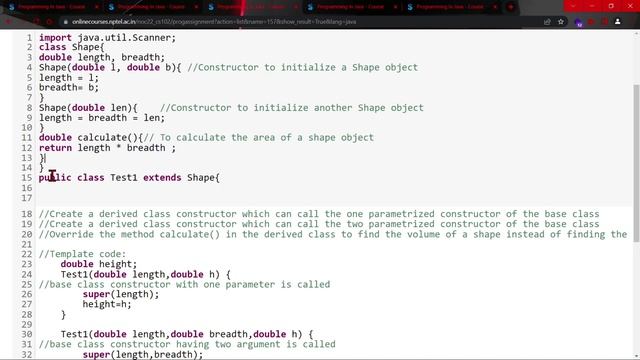Click the 'super(length);' call
This screenshot has height=360, width=640.
point(121,294)
